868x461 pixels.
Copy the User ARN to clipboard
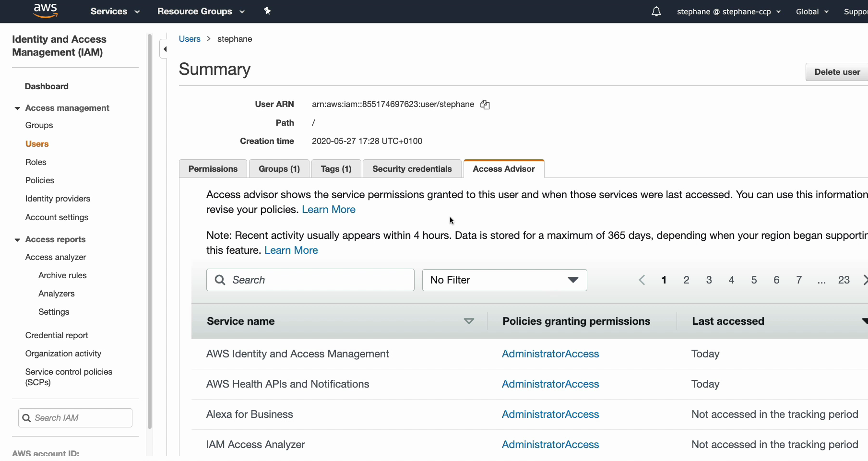[485, 105]
